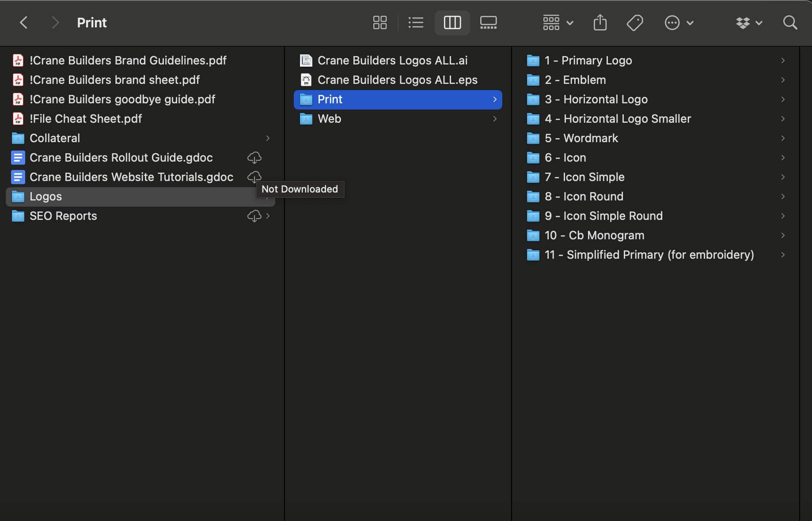
Task: Open the Dropbox toolbar menu
Action: click(x=749, y=23)
